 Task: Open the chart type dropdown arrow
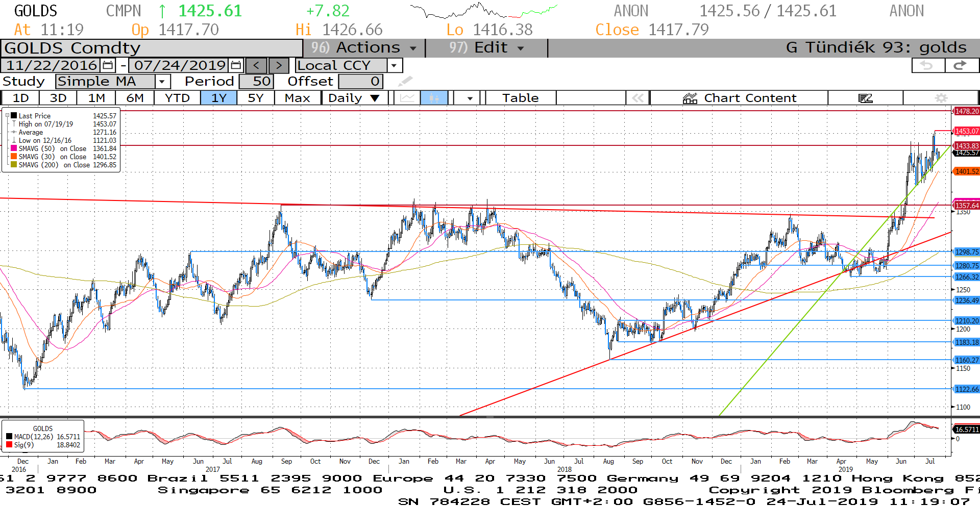click(x=470, y=98)
